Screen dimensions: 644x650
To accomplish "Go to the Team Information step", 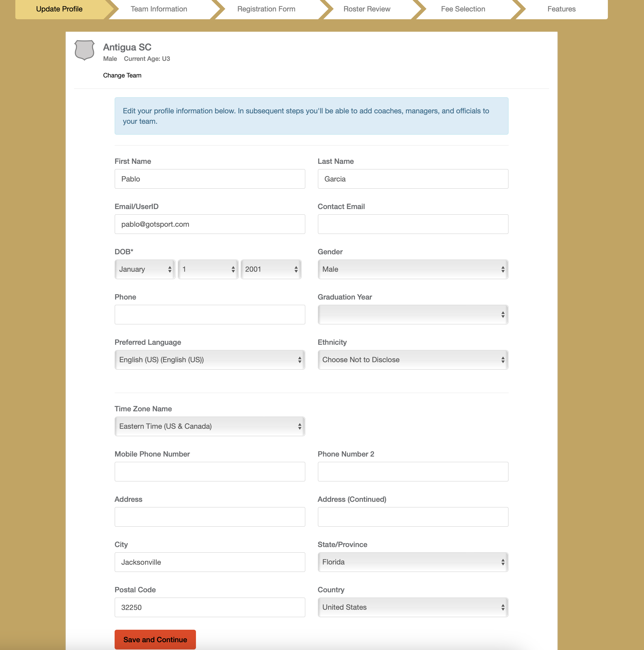I will pyautogui.click(x=159, y=9).
